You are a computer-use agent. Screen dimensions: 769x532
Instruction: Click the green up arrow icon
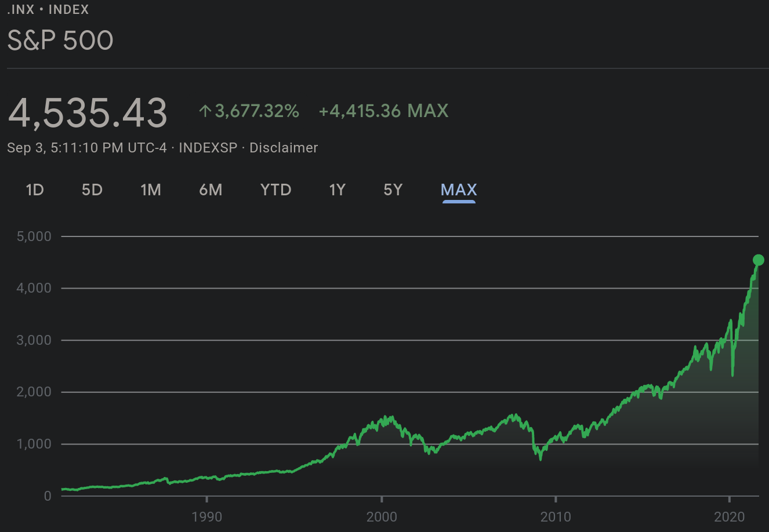click(205, 111)
